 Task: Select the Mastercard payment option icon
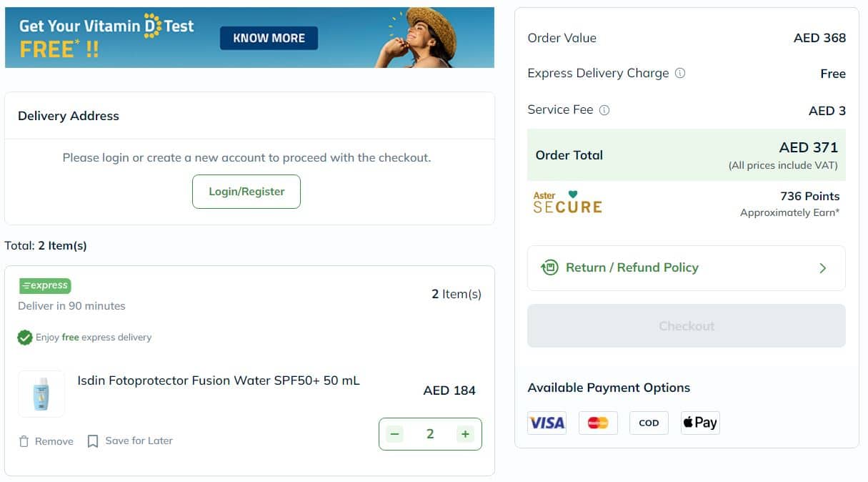coord(598,423)
